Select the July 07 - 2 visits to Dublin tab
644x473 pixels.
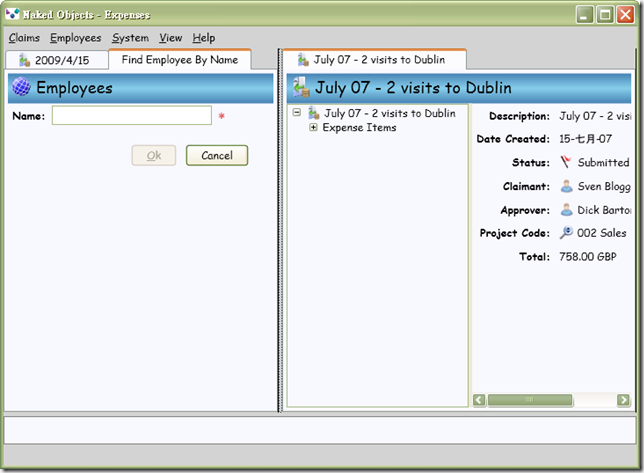pyautogui.click(x=375, y=60)
